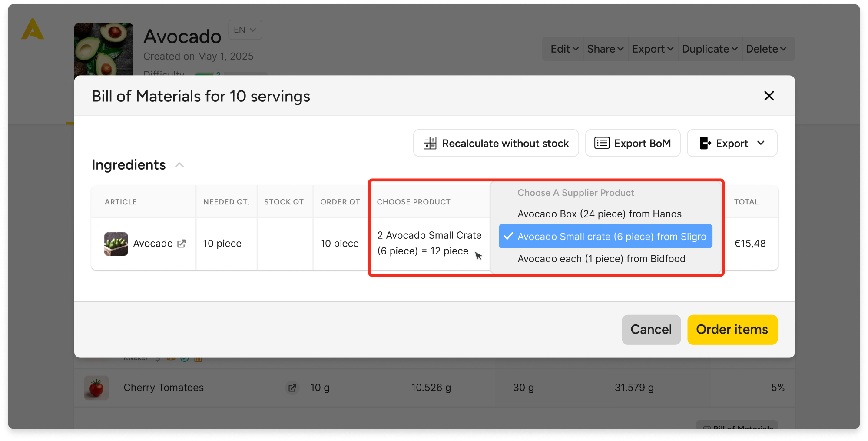Select Avocado Small crate from Sligro option
The width and height of the screenshot is (868, 441).
[606, 236]
